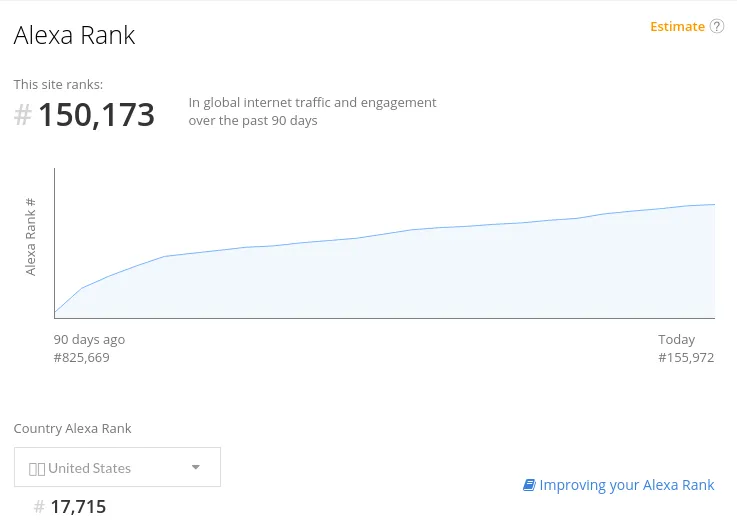Click the orange Estimate label
737x530 pixels.
(677, 27)
